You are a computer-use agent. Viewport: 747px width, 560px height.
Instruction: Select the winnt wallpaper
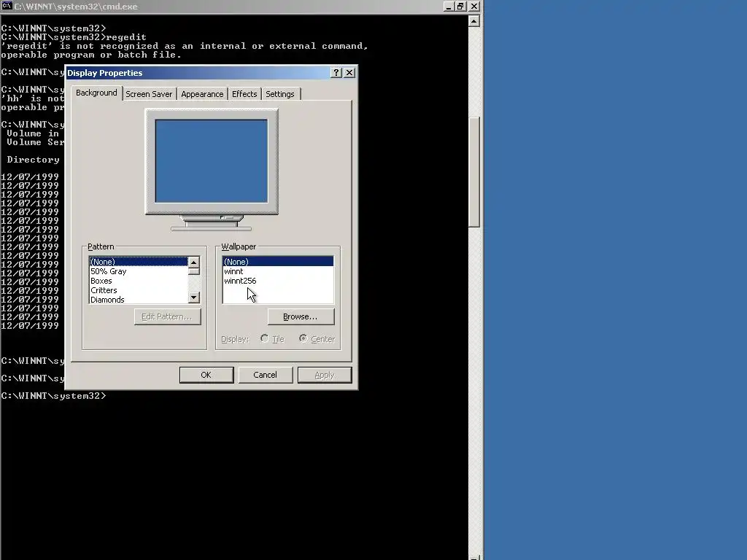pyautogui.click(x=278, y=271)
